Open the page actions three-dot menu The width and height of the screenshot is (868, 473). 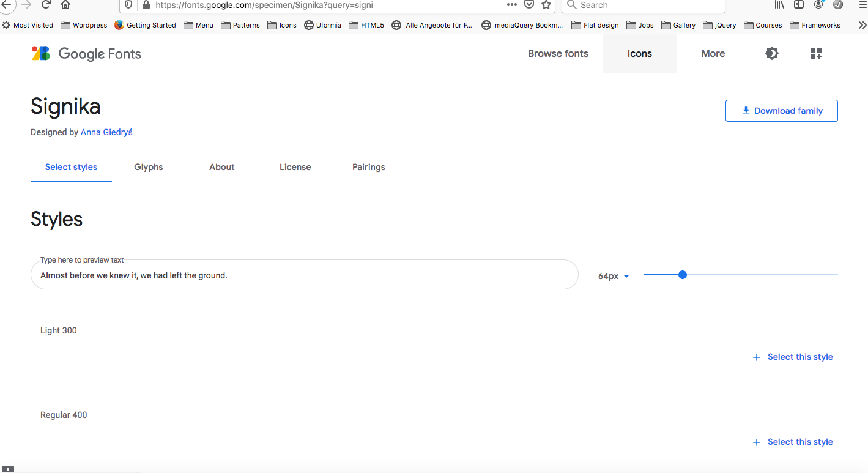click(512, 5)
